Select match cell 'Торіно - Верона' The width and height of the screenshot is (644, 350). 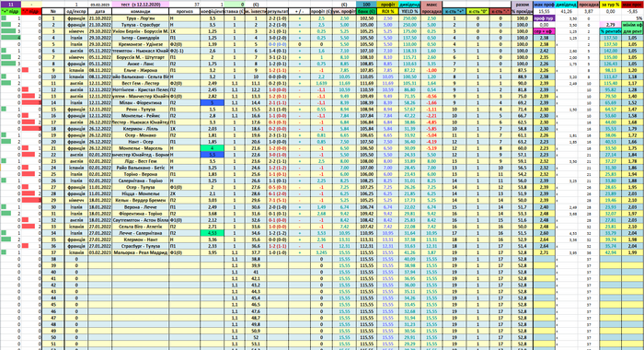click(x=140, y=174)
